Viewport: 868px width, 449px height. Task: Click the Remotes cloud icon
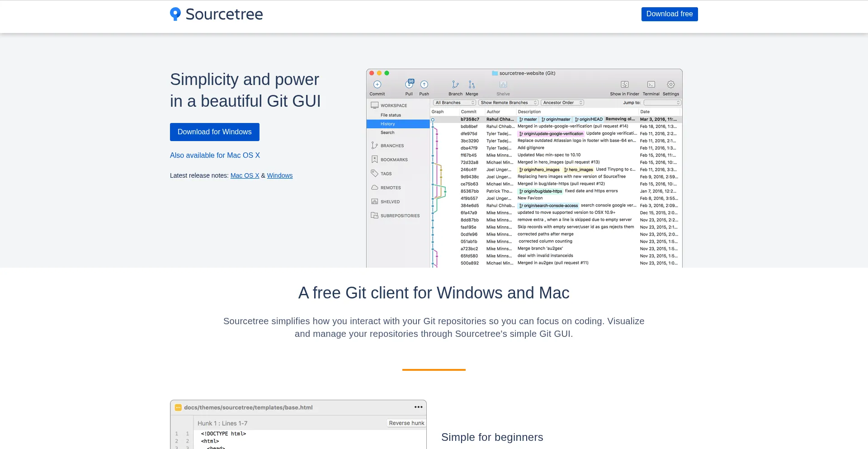pyautogui.click(x=374, y=188)
